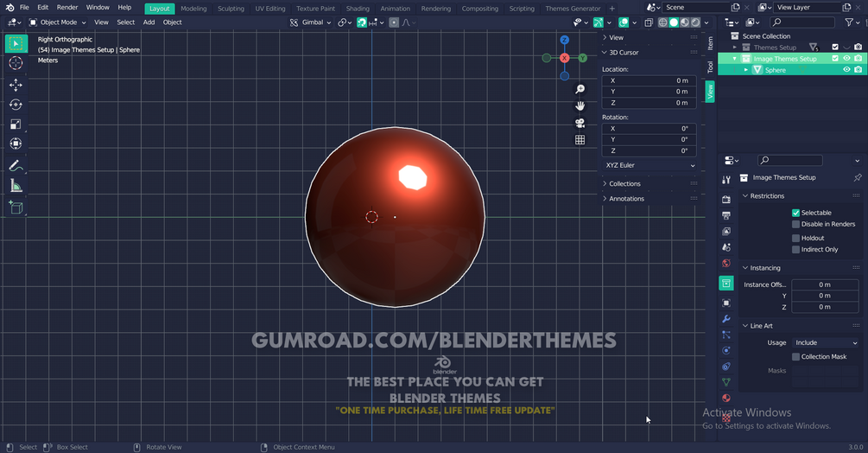Expand the Collections panel

(x=624, y=184)
